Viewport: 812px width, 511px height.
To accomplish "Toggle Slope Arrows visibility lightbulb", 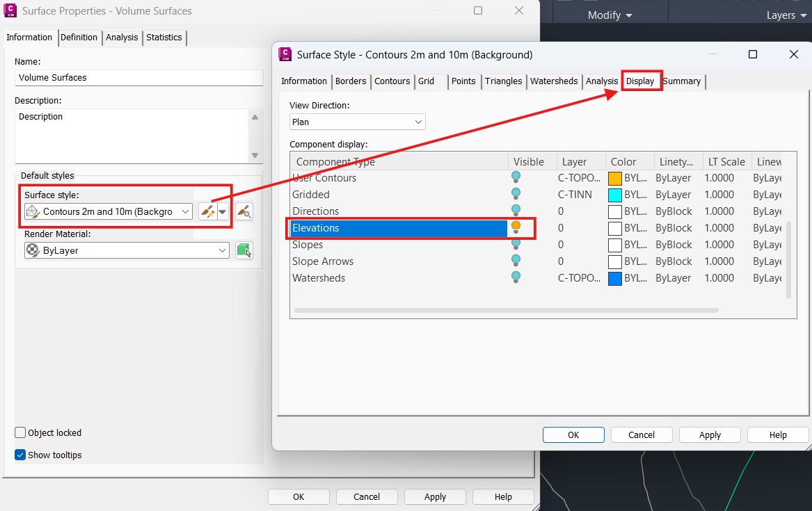I will click(516, 261).
